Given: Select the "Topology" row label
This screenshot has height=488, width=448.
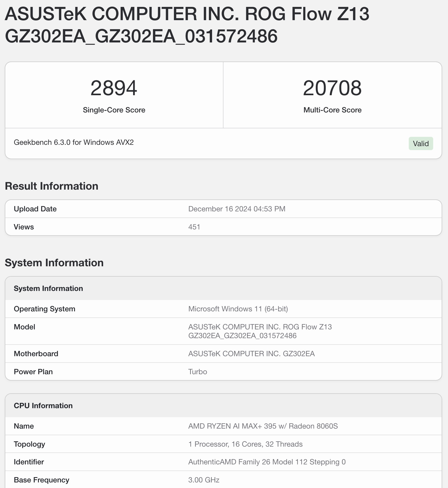Looking at the screenshot, I should coord(29,444).
